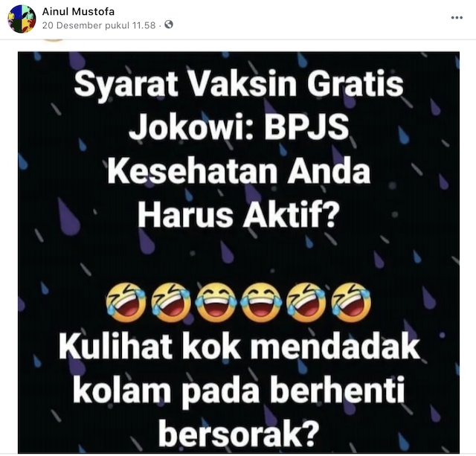Click the 'Kesehatan Anda' text line
The image size is (476, 456).
point(239,172)
